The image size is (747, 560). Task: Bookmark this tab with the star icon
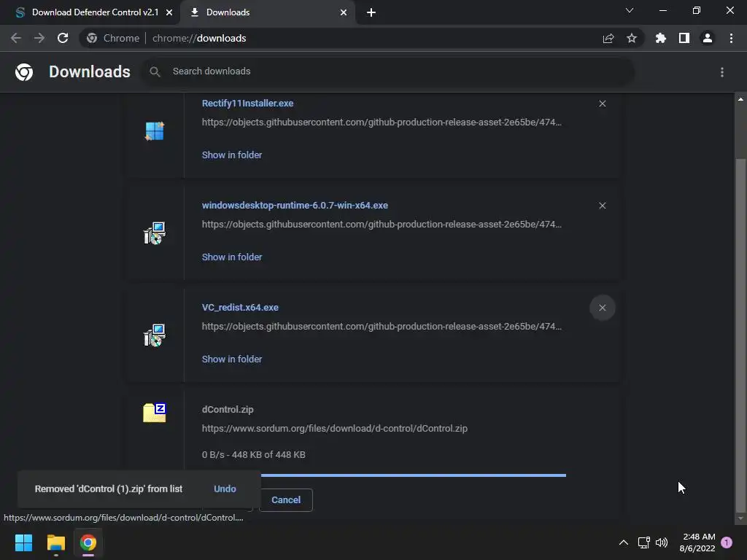coord(632,38)
